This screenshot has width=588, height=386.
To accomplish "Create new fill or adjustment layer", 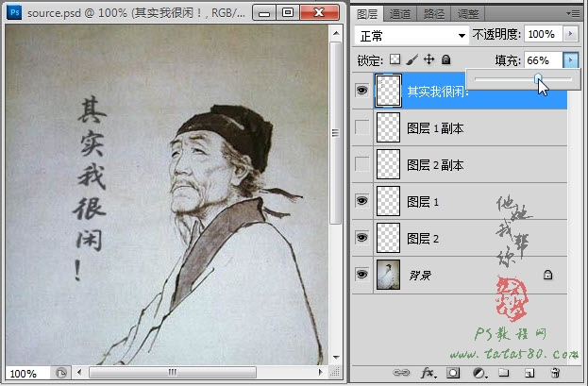I will 479,373.
